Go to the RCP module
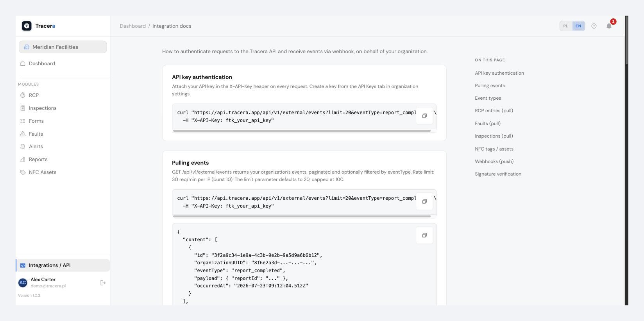This screenshot has width=644, height=321. click(x=63, y=95)
